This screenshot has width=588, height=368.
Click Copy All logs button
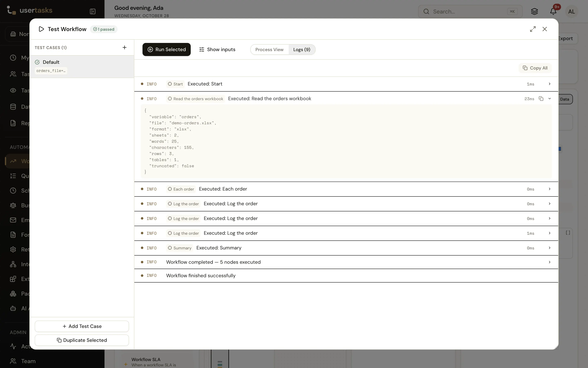pos(535,68)
